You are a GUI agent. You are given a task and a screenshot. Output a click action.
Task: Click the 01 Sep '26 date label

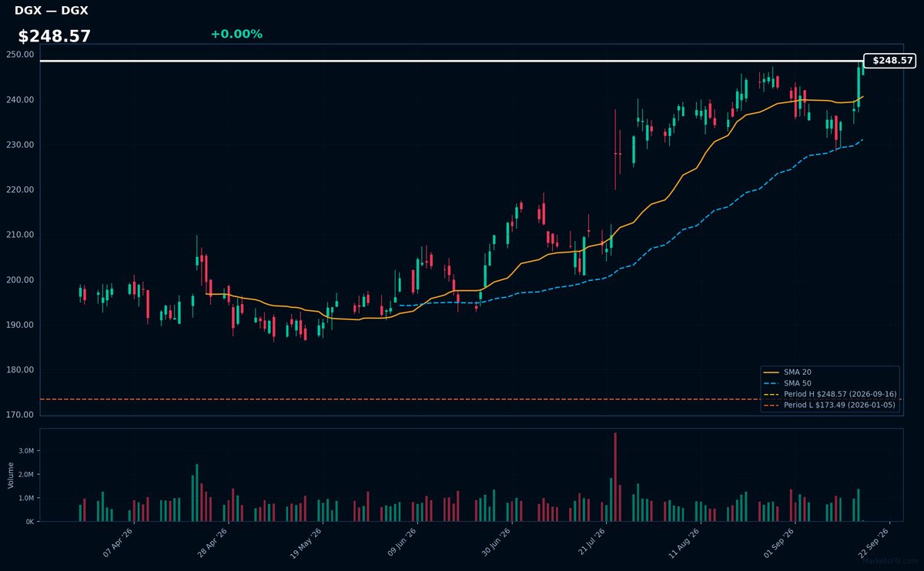(781, 541)
